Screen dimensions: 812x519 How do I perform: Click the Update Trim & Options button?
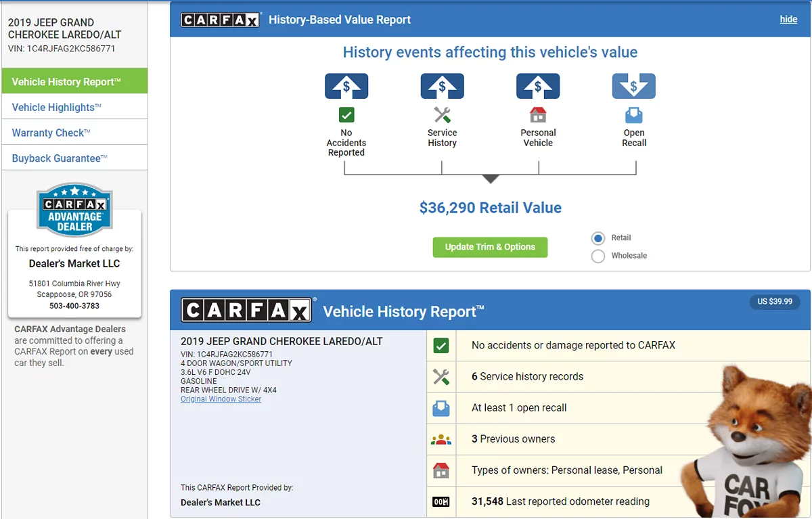pos(490,247)
